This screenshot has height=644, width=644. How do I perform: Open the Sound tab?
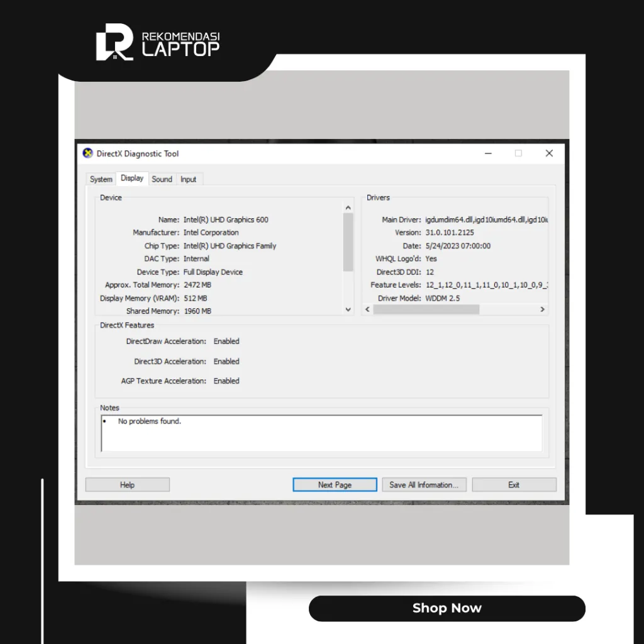[x=162, y=179]
